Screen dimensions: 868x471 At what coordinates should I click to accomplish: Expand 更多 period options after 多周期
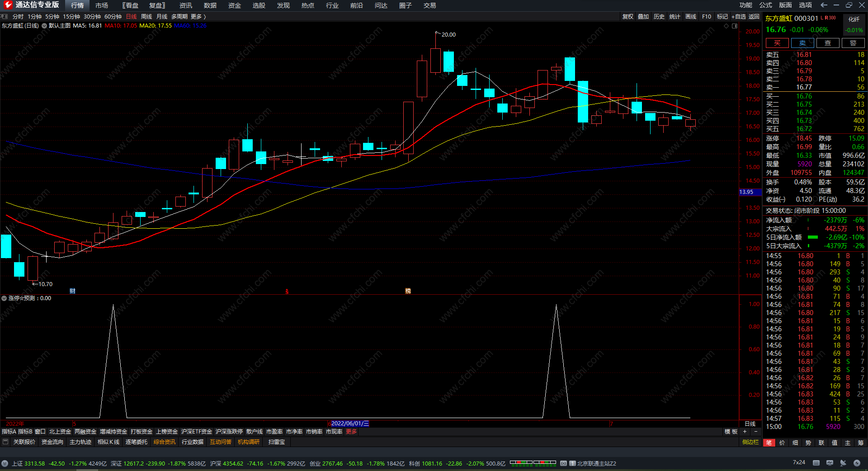pos(198,17)
